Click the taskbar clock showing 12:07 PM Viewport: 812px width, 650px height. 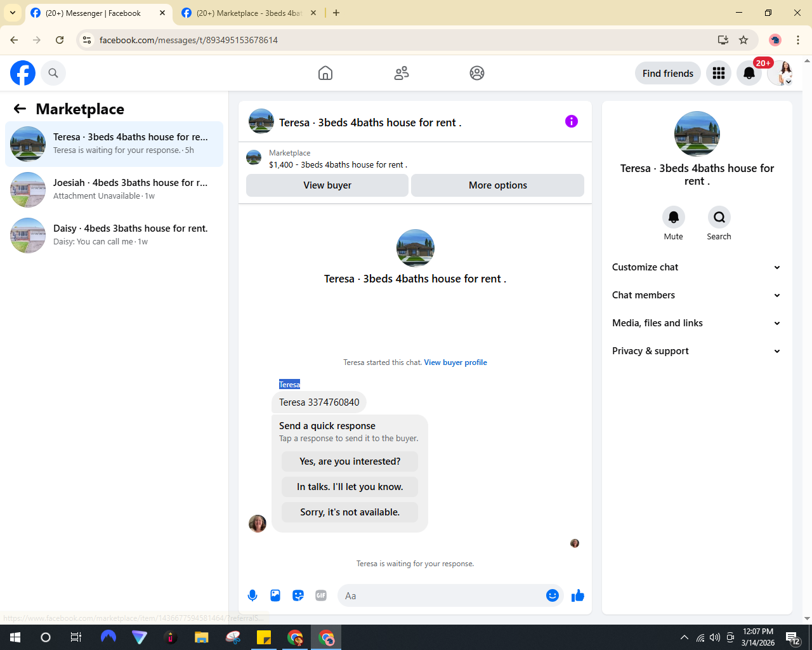click(x=758, y=637)
